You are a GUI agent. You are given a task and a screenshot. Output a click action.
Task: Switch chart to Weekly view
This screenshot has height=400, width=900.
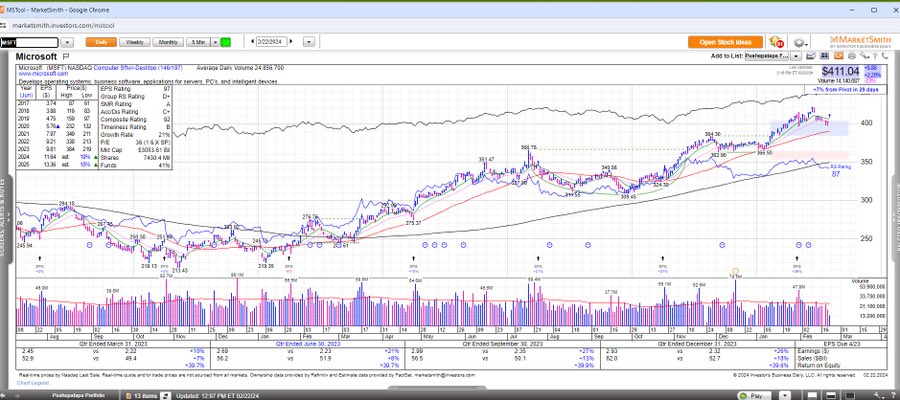tap(135, 42)
